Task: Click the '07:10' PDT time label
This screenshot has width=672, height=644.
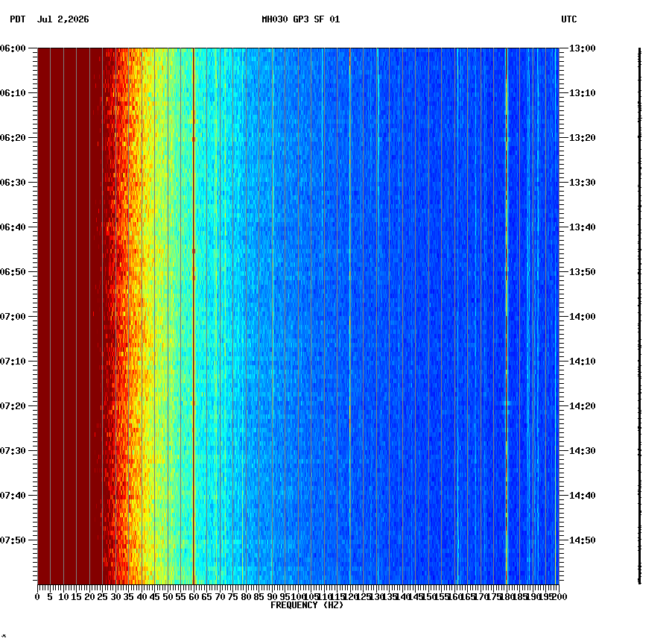Action: [x=13, y=361]
